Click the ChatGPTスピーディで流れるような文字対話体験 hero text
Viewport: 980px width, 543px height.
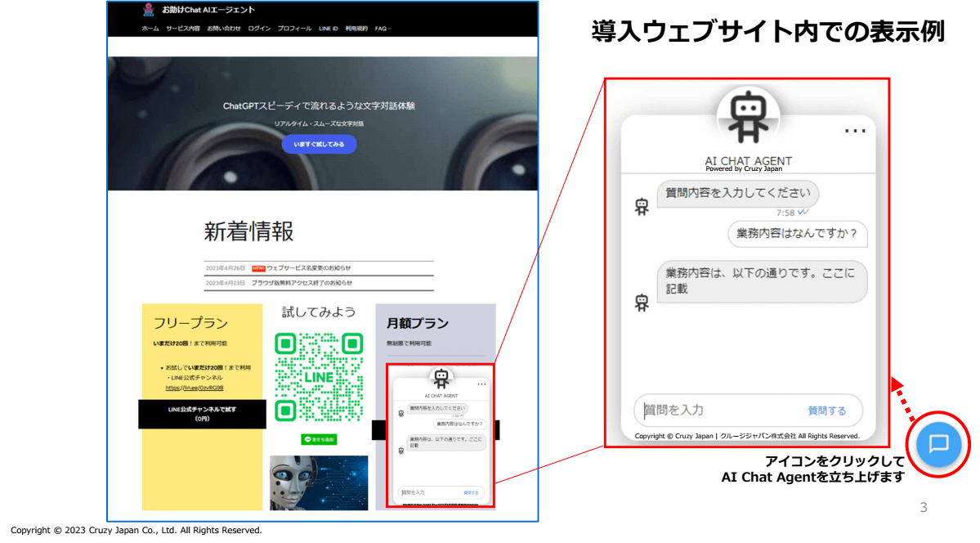coord(319,105)
